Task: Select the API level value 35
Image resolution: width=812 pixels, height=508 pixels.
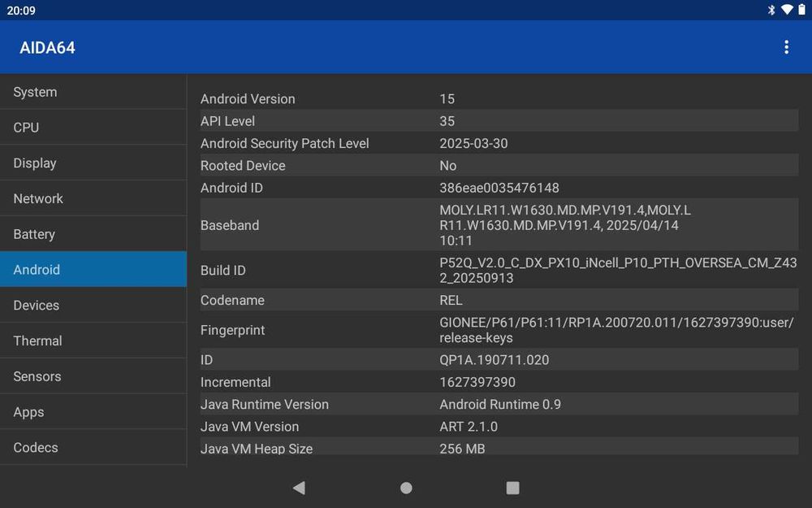Action: (x=447, y=121)
